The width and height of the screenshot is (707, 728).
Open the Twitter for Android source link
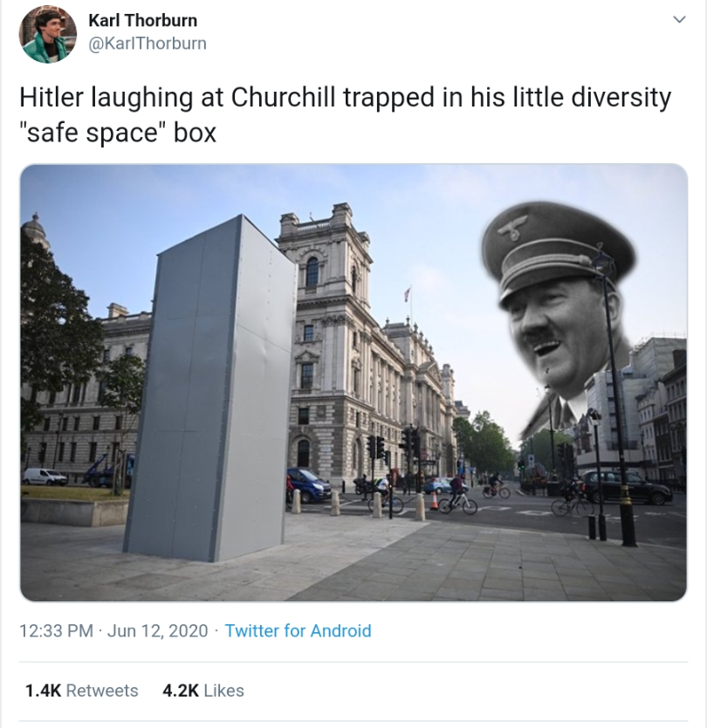pos(298,631)
